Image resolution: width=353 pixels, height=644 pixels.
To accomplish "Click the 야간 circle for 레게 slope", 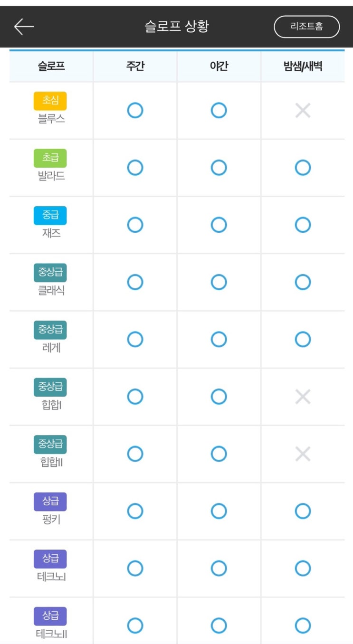I will (219, 339).
